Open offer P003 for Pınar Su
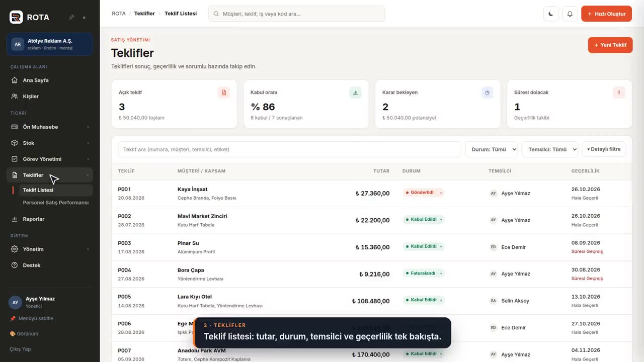Screen dimensions: 644x362 [371, 247]
